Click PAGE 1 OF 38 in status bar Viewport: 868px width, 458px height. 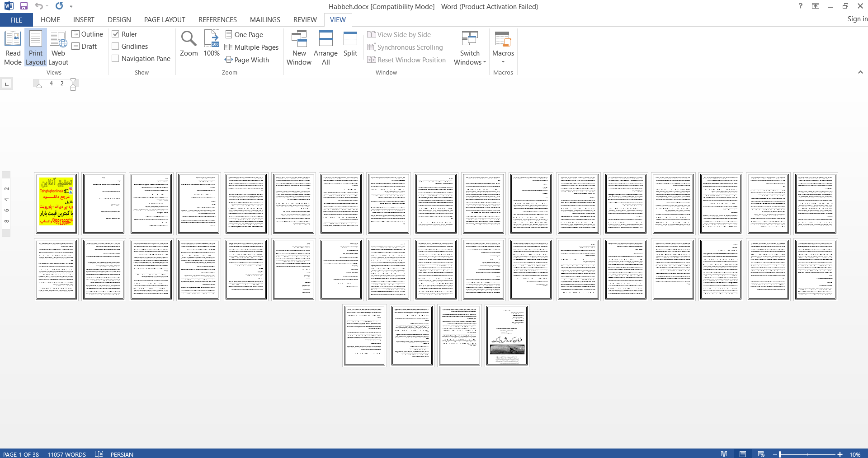pos(21,454)
